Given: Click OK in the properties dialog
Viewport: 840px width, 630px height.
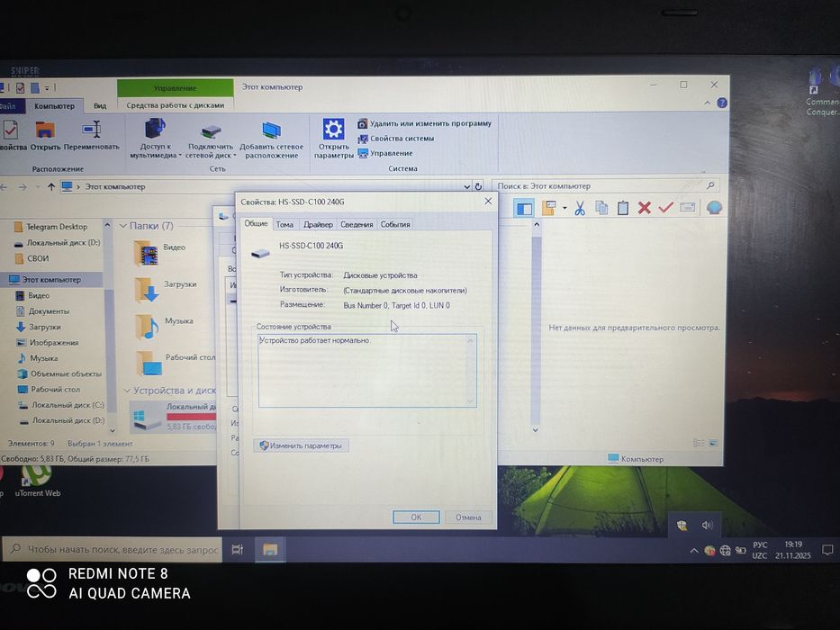Looking at the screenshot, I should pyautogui.click(x=416, y=517).
